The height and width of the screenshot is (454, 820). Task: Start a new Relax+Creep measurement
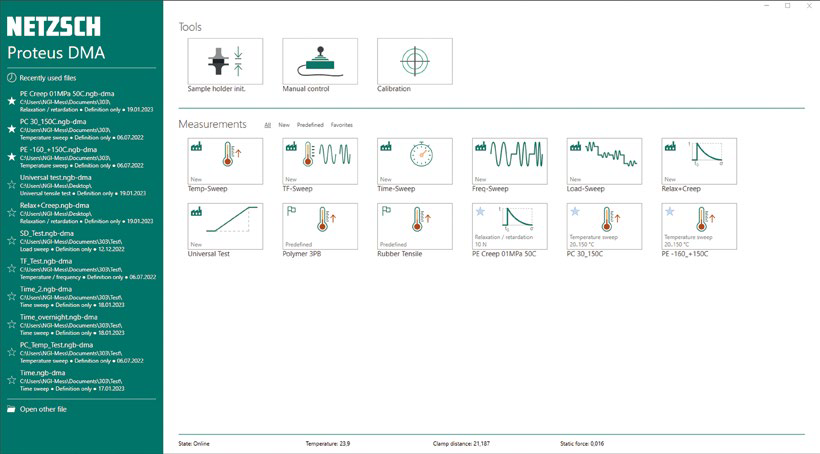click(x=699, y=161)
